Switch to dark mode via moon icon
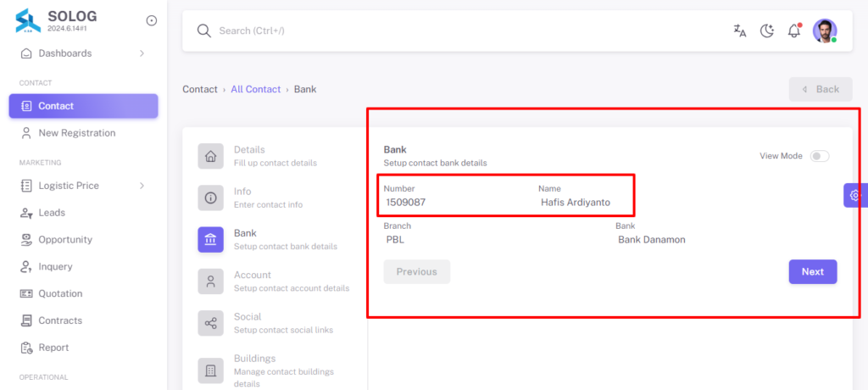868x390 pixels. tap(766, 31)
